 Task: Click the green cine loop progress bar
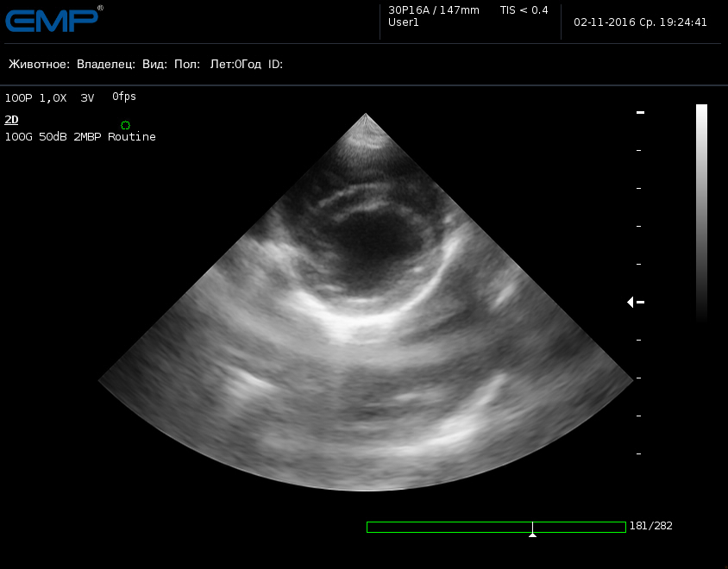(496, 527)
